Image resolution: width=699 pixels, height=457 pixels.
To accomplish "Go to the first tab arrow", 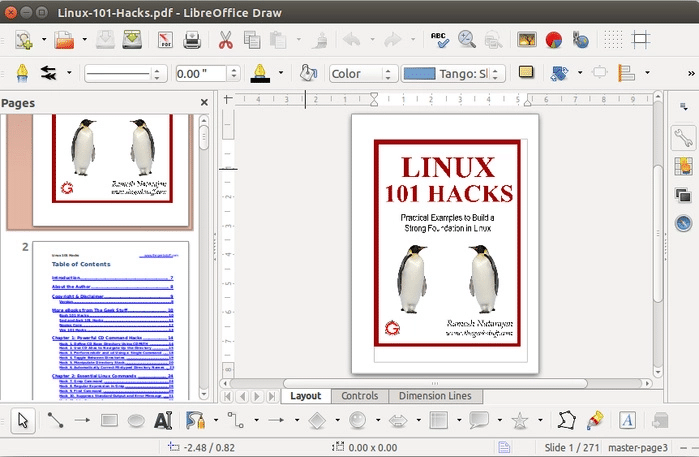I will [x=227, y=396].
